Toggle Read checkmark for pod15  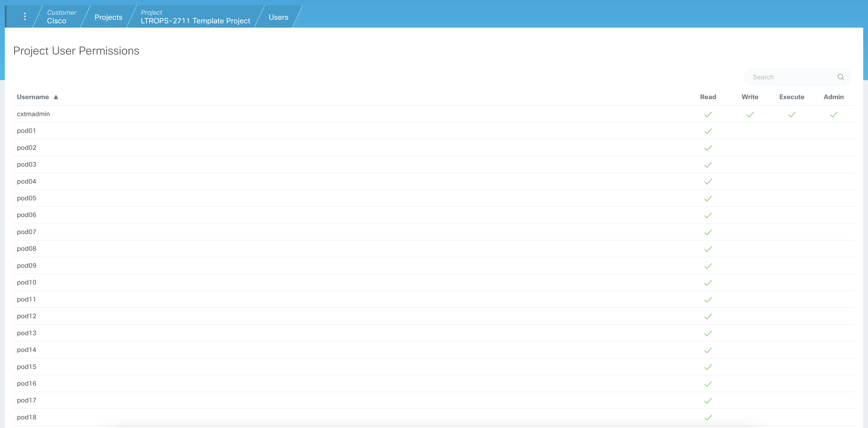pyautogui.click(x=708, y=367)
